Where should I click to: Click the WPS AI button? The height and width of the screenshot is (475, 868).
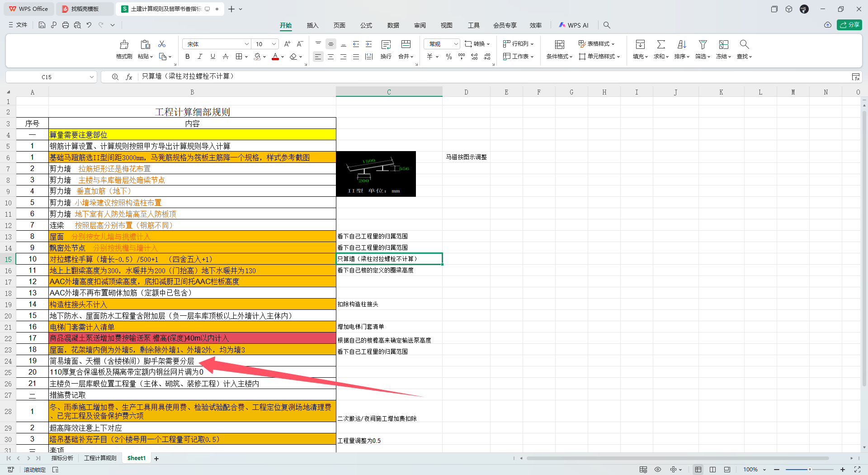[x=574, y=25]
